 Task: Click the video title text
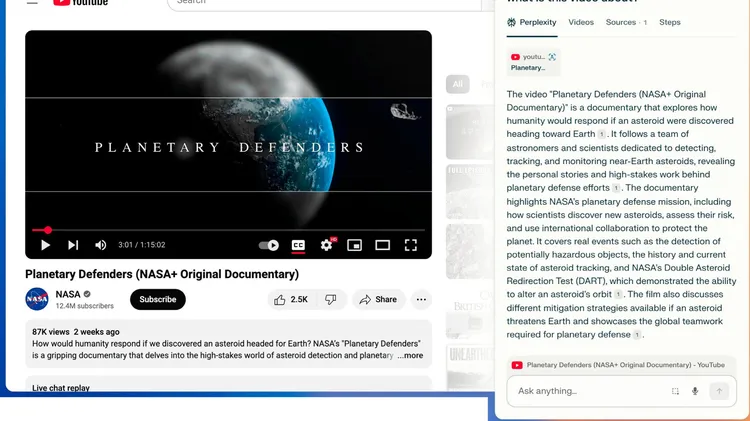coord(162,274)
